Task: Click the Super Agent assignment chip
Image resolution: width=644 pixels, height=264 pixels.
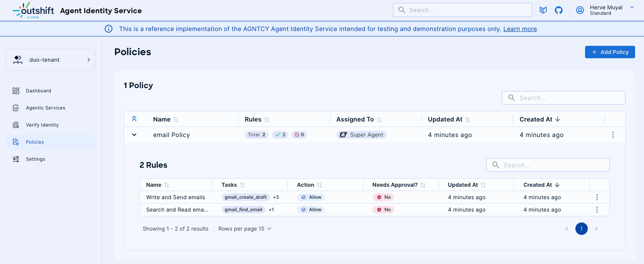Action: (361, 135)
